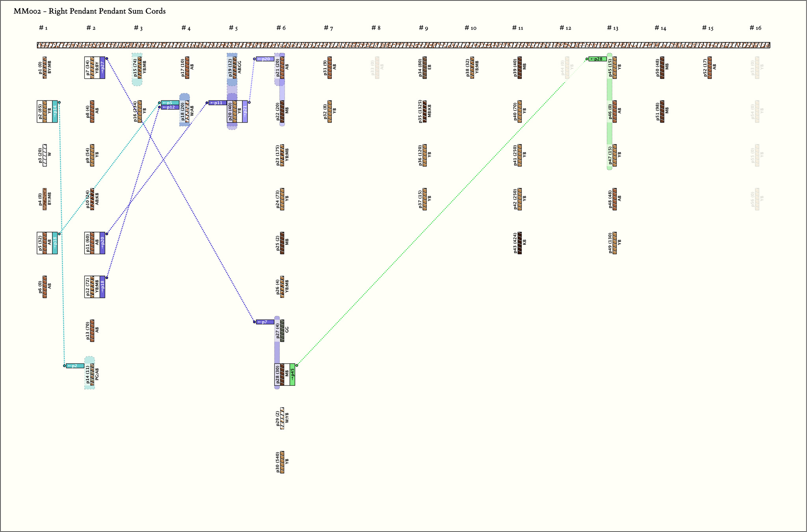Click the →p14 teal tag on p2
807x532 pixels.
pos(55,112)
